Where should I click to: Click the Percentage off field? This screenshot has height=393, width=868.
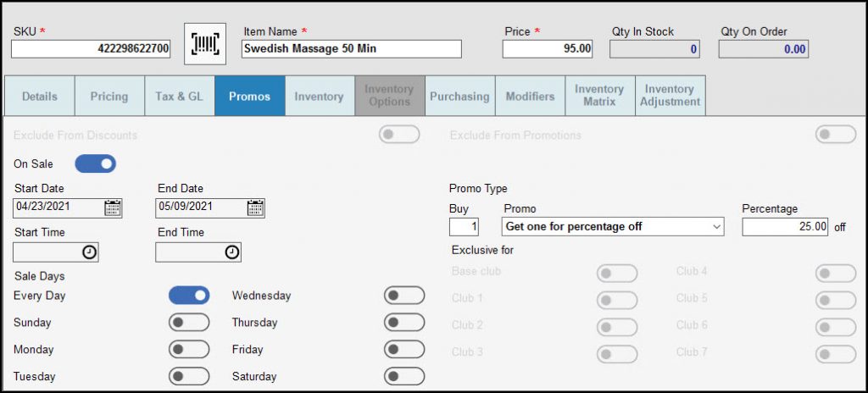pyautogui.click(x=785, y=226)
